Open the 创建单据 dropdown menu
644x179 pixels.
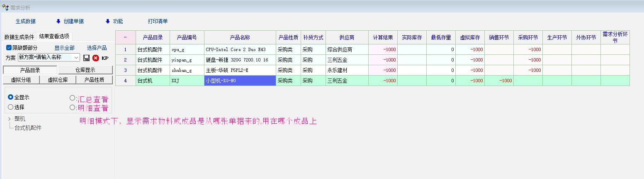[x=70, y=21]
